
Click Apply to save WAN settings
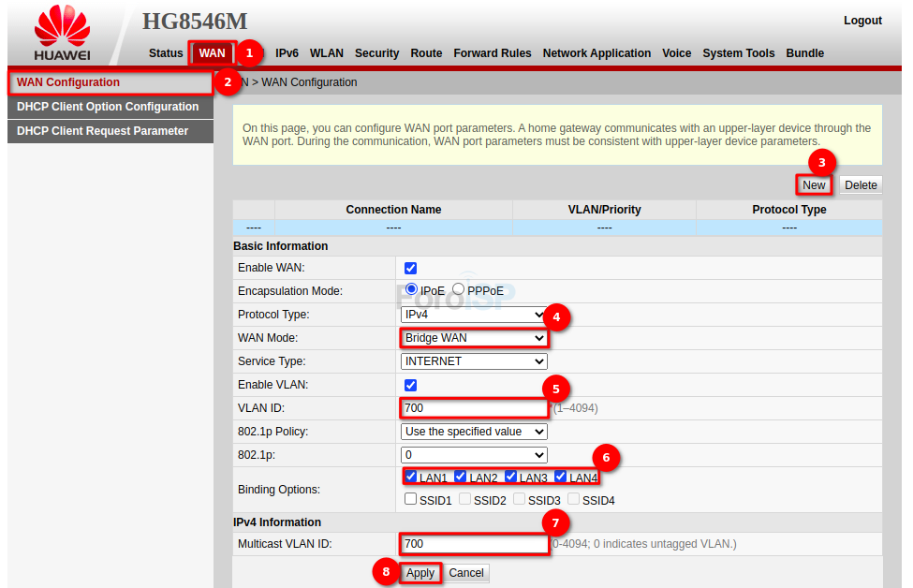pyautogui.click(x=420, y=573)
